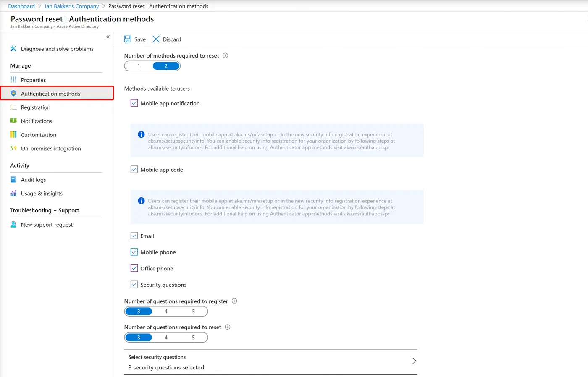Click the Authentication methods shield icon
This screenshot has height=377, width=588.
point(13,93)
